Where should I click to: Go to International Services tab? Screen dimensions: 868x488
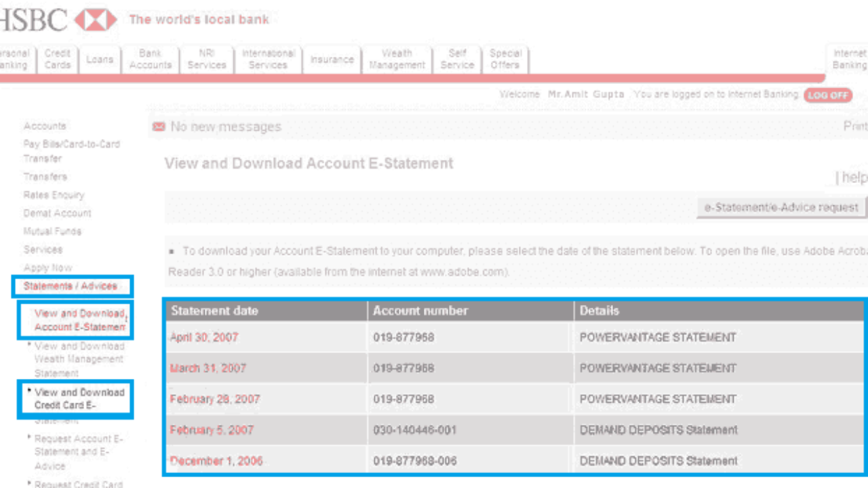click(268, 59)
